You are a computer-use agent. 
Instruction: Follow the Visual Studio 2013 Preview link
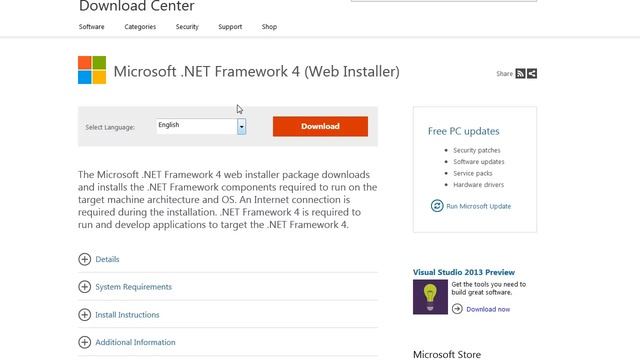464,272
